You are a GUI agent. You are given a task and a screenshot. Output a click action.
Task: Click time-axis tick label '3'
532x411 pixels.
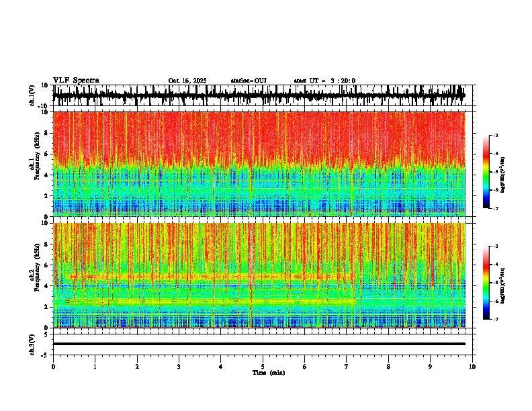pyautogui.click(x=179, y=367)
